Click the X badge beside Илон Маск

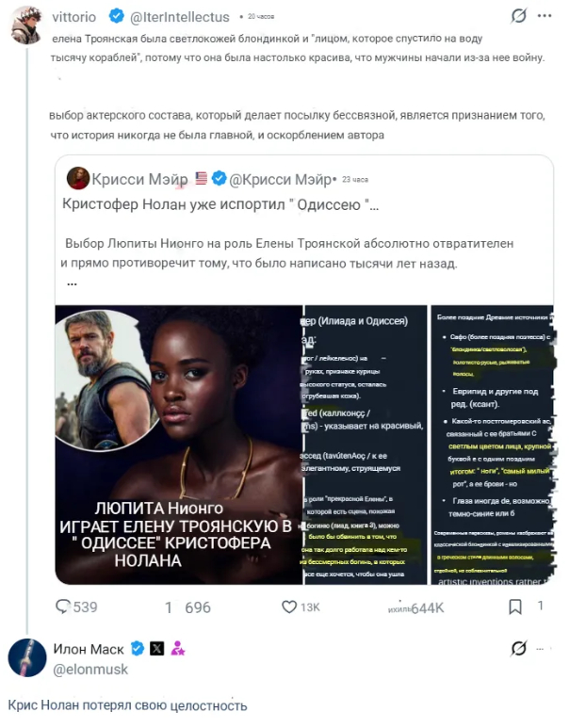pyautogui.click(x=156, y=648)
